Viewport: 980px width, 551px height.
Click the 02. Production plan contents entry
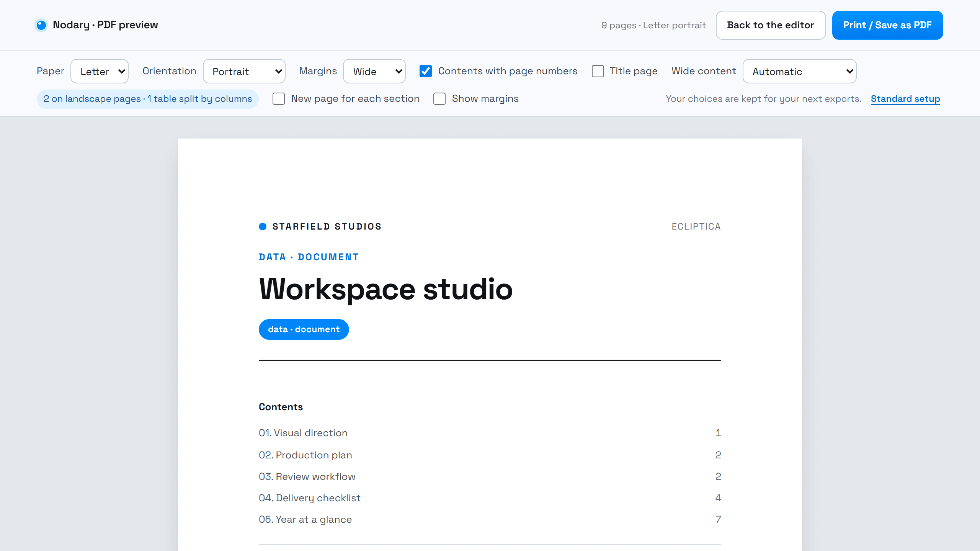pos(490,455)
